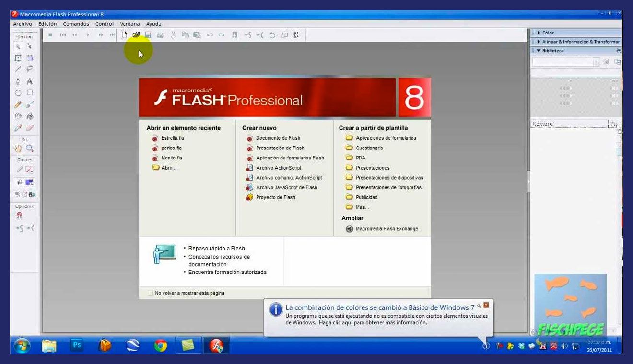Click the stroke color swatch

29,170
